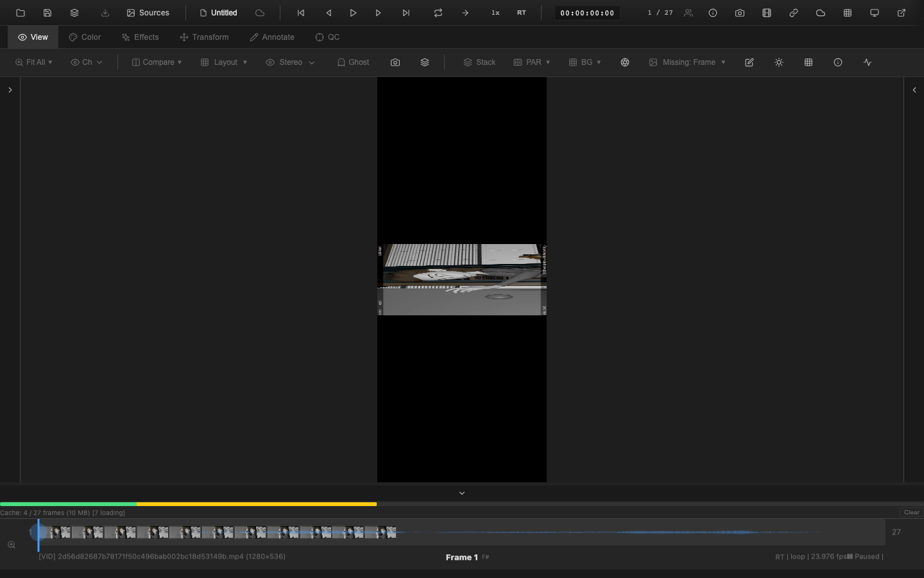Open the Fit All zoom dropdown
Image resolution: width=924 pixels, height=578 pixels.
coord(33,62)
